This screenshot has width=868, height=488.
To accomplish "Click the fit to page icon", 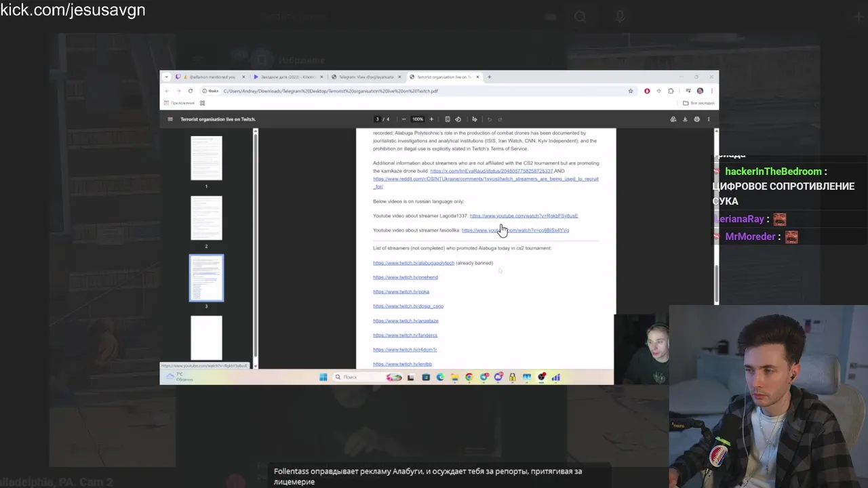I will click(448, 119).
